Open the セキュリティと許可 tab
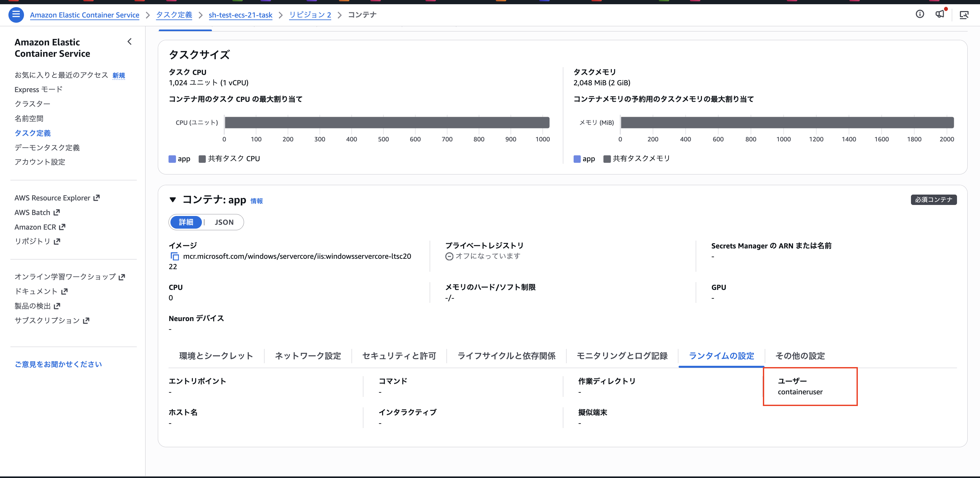This screenshot has height=478, width=980. [399, 356]
